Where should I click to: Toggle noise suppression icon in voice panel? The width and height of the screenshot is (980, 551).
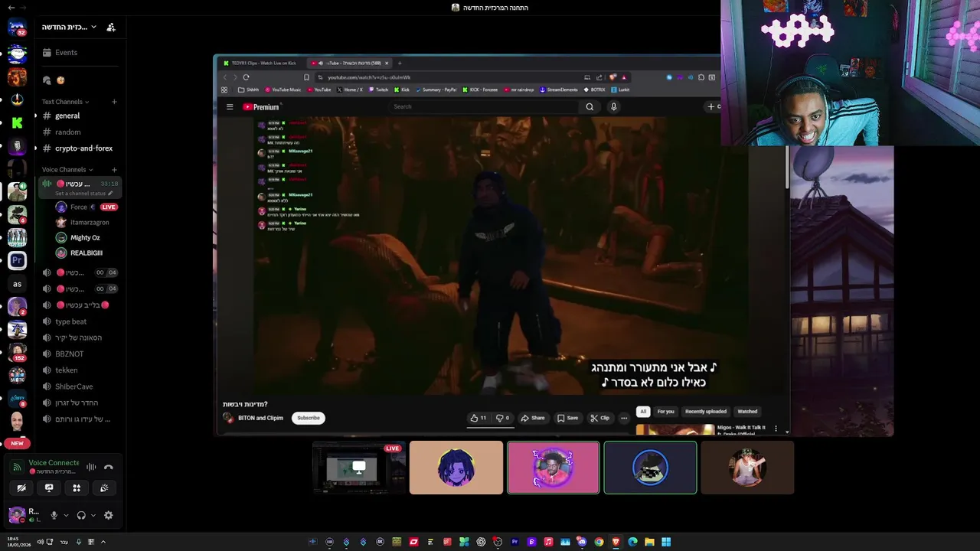91,467
